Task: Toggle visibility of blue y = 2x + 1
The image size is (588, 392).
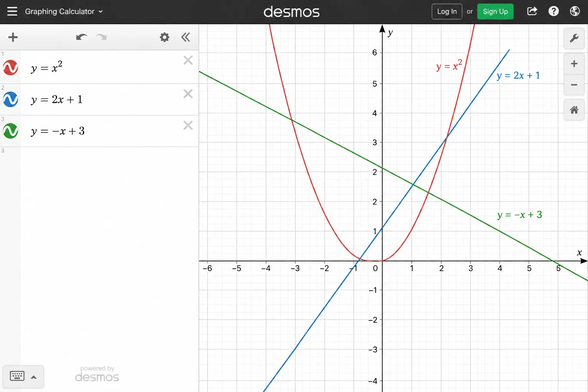Action: (10, 100)
